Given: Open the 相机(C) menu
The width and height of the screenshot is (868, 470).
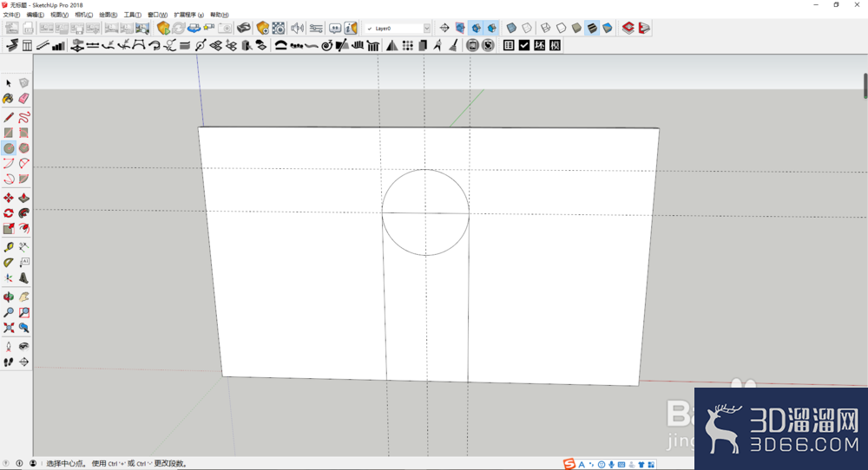Looking at the screenshot, I should (83, 15).
